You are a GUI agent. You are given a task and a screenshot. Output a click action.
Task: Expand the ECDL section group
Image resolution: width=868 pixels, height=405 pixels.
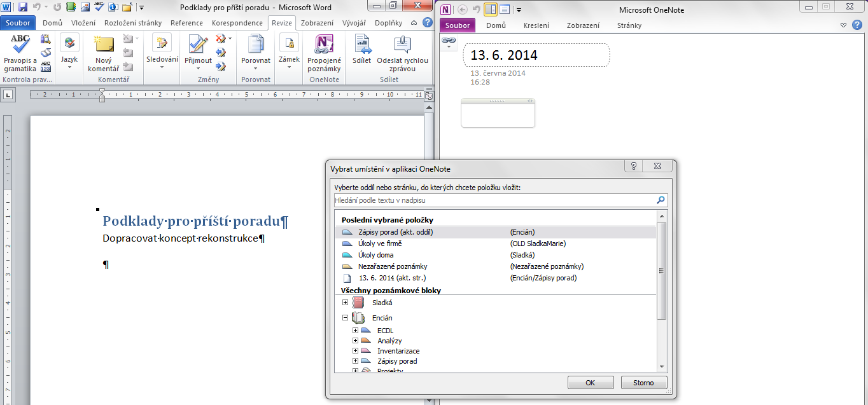tap(356, 331)
